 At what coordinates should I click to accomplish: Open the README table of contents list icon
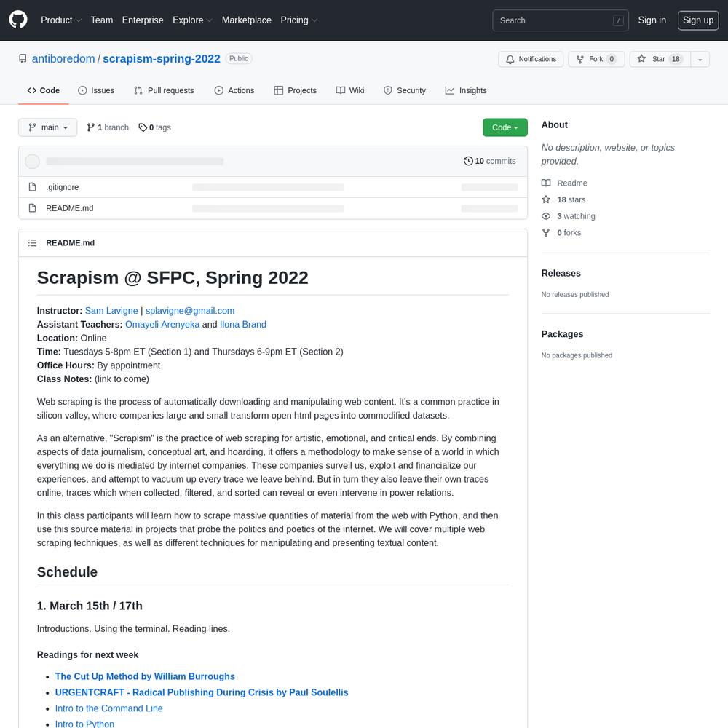32,243
